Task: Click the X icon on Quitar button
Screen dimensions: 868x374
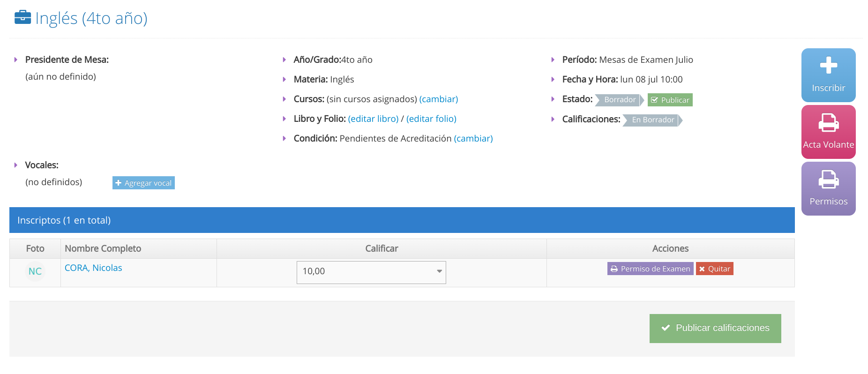Action: tap(702, 269)
